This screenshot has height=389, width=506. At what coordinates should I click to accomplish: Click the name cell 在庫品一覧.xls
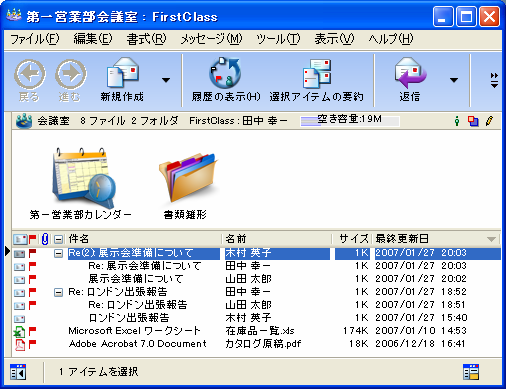click(260, 331)
